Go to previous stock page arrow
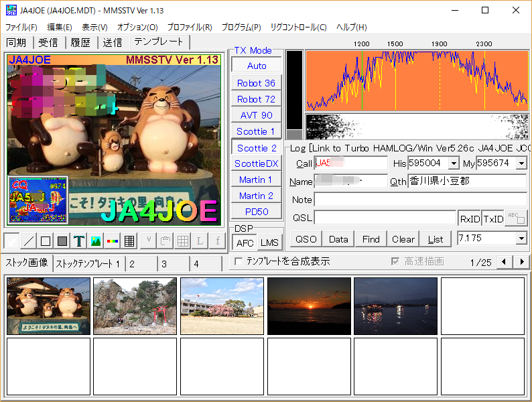Viewport: 532px width, 402px height. point(504,261)
